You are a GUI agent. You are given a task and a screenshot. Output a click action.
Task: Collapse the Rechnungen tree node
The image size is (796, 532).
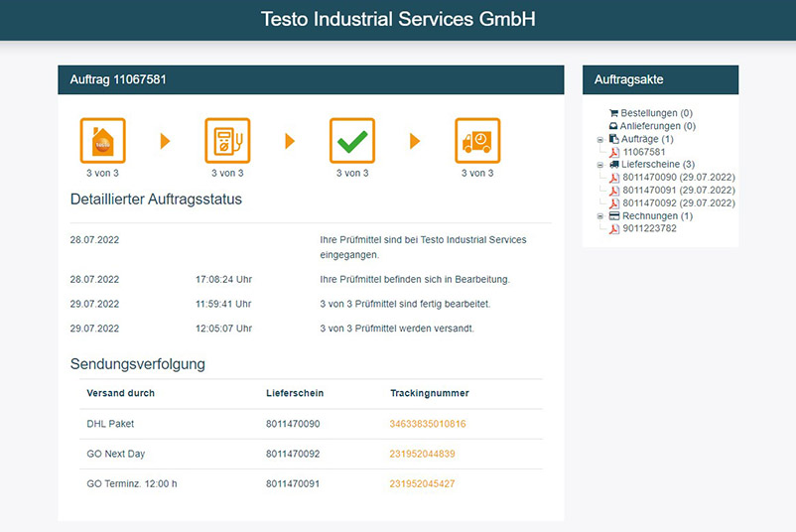point(600,216)
